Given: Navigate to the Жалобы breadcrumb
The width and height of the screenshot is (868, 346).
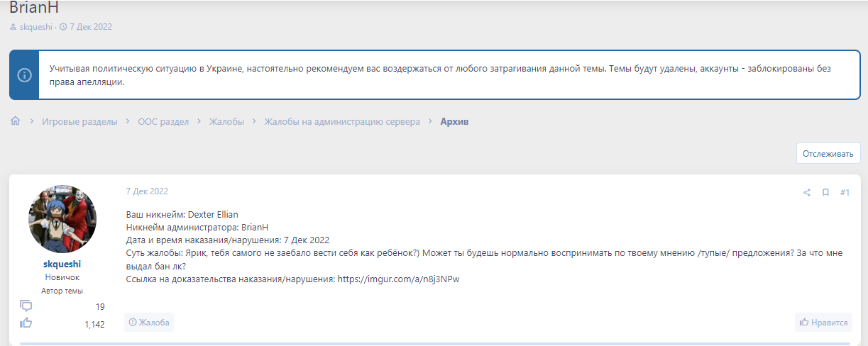Looking at the screenshot, I should [x=226, y=121].
